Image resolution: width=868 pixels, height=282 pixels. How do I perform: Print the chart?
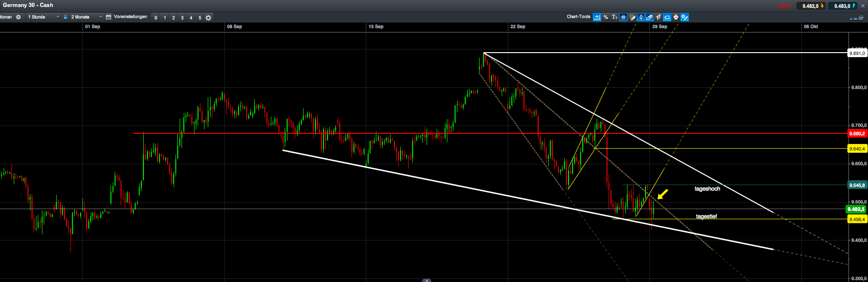(676, 17)
